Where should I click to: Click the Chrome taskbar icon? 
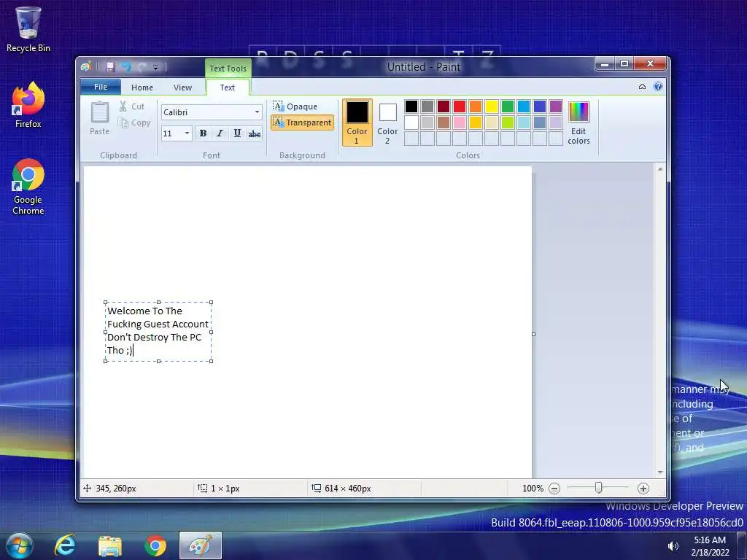155,545
